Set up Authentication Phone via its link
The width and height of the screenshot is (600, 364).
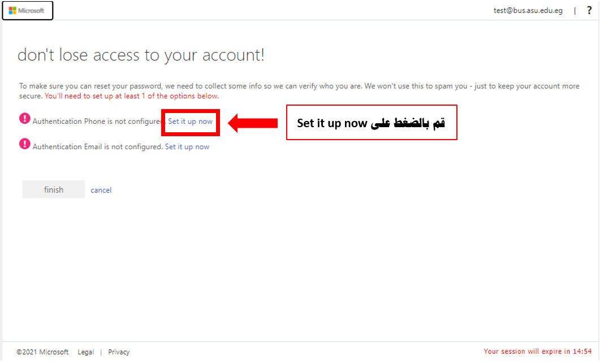pyautogui.click(x=190, y=121)
